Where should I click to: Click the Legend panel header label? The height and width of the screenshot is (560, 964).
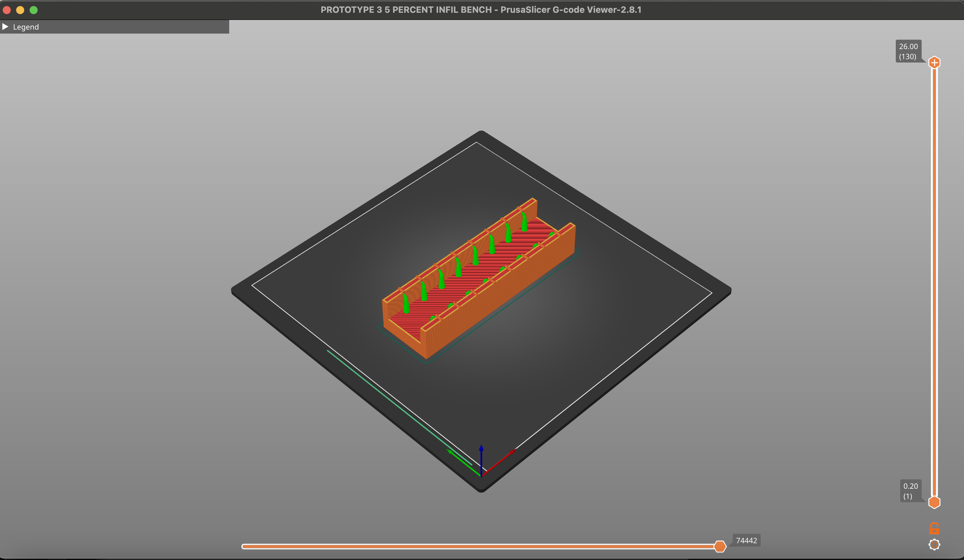tap(26, 27)
